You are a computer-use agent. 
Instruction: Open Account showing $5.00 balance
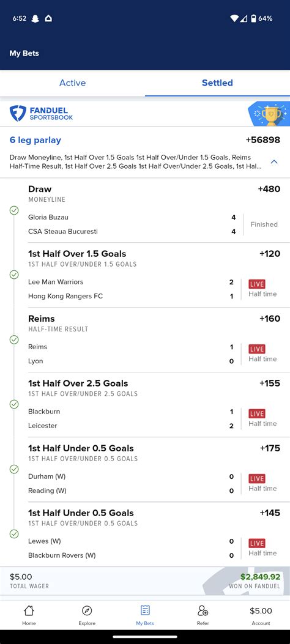(261, 616)
